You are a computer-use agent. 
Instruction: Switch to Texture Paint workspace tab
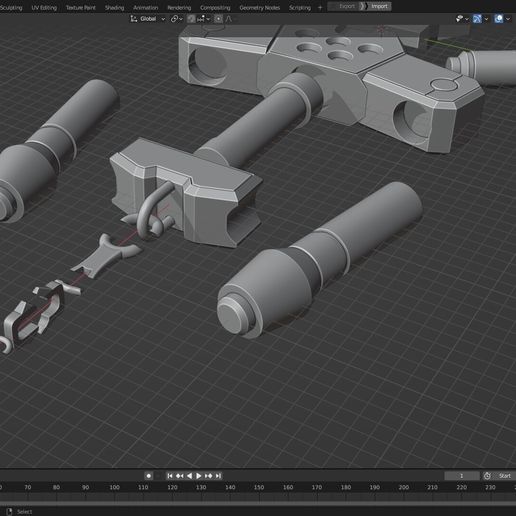[81, 7]
